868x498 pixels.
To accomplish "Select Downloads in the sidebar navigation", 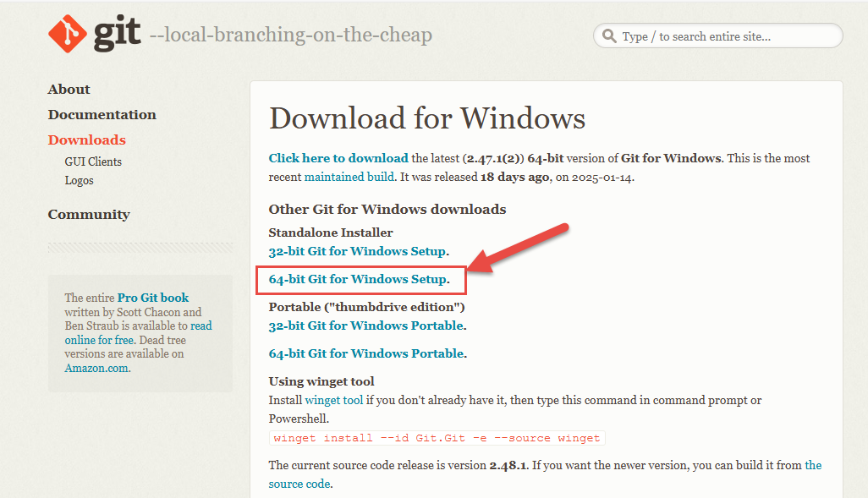I will 86,140.
